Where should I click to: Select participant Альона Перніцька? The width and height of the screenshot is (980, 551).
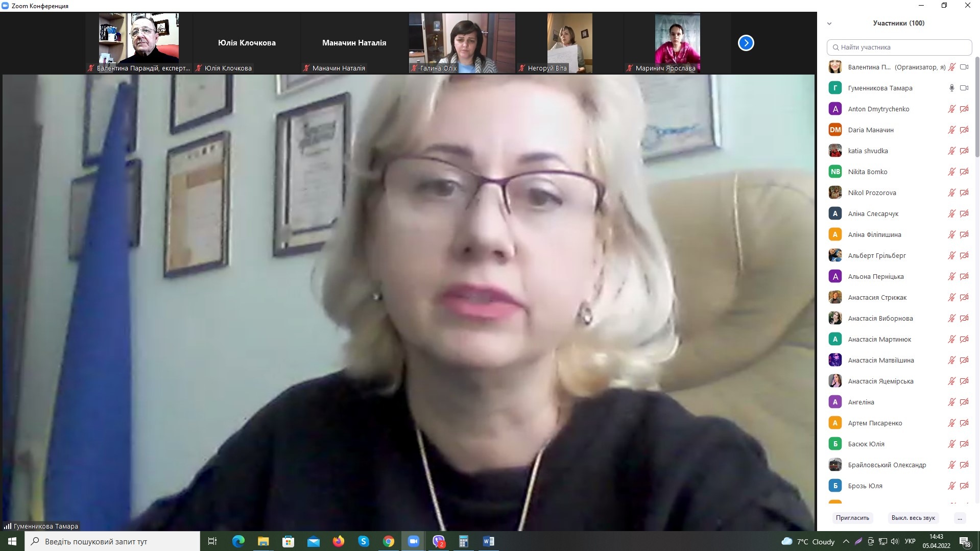pos(899,276)
